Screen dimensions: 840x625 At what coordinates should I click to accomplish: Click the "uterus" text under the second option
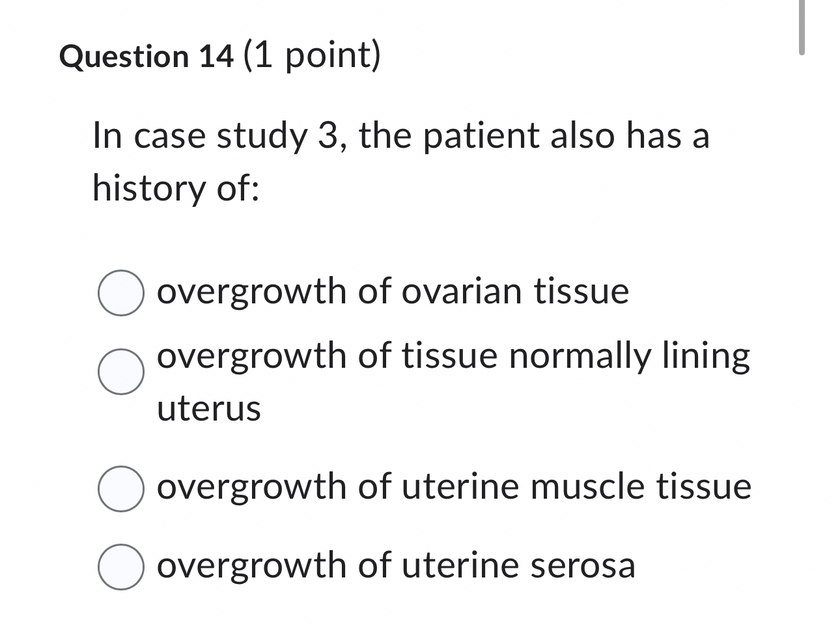pos(208,409)
